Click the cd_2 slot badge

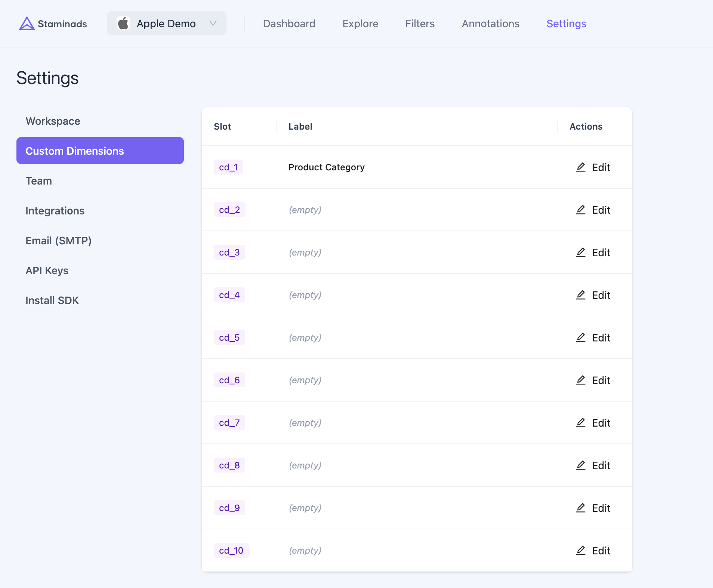(229, 210)
